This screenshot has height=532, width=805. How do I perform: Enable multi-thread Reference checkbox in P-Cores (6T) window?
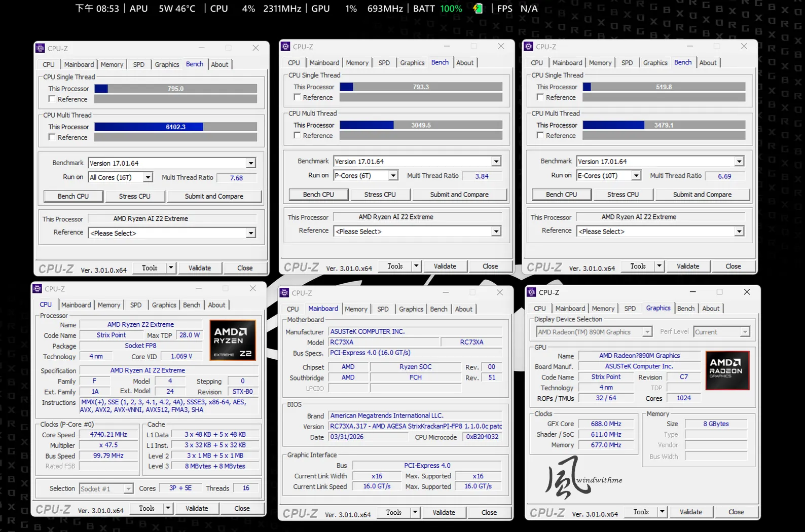click(x=297, y=135)
